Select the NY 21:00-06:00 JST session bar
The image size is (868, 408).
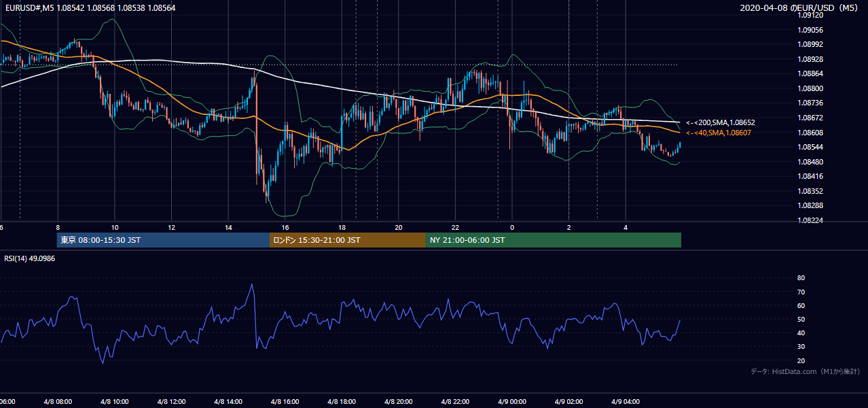tap(554, 240)
